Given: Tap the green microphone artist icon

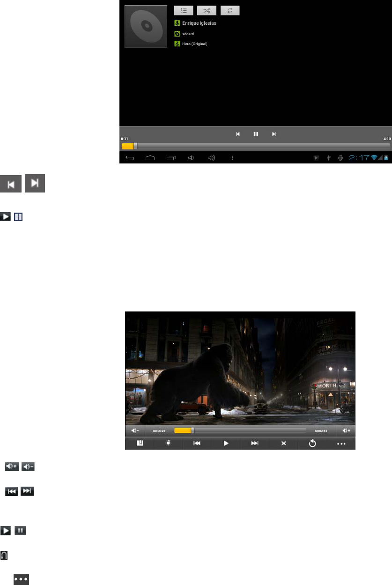Looking at the screenshot, I should click(177, 23).
